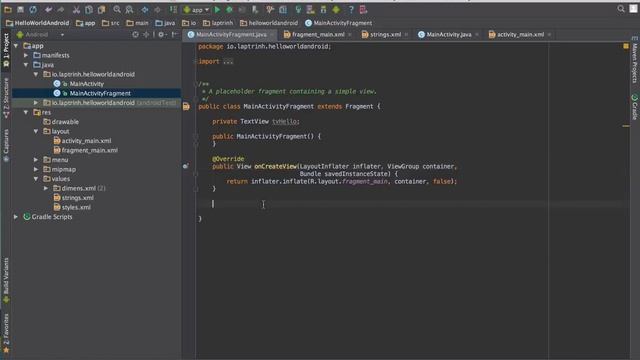Expand the dimens.xml node

(x=46, y=188)
